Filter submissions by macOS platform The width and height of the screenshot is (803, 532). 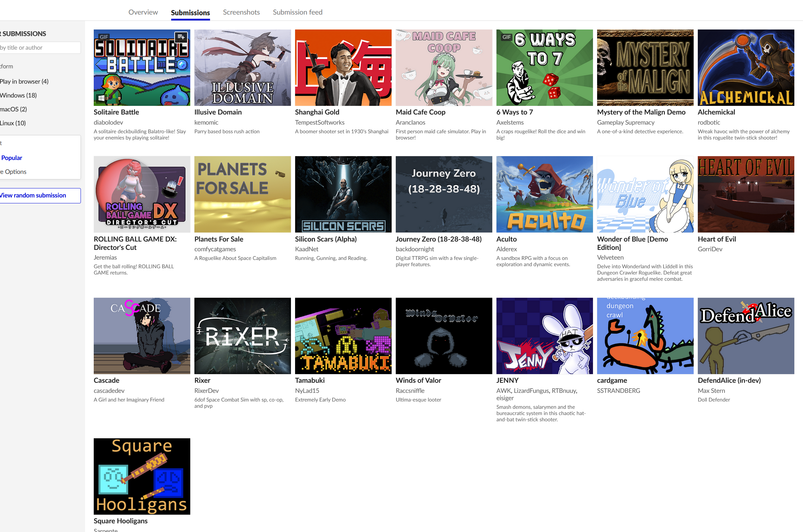point(14,109)
